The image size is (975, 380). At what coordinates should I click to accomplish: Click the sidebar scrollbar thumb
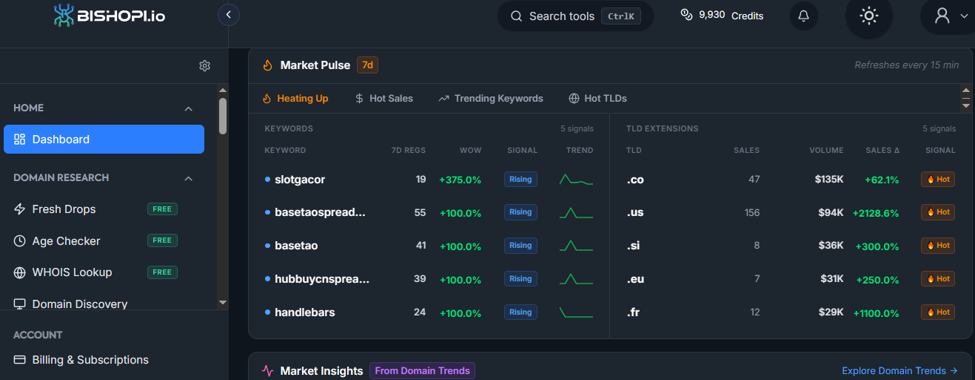click(x=223, y=116)
